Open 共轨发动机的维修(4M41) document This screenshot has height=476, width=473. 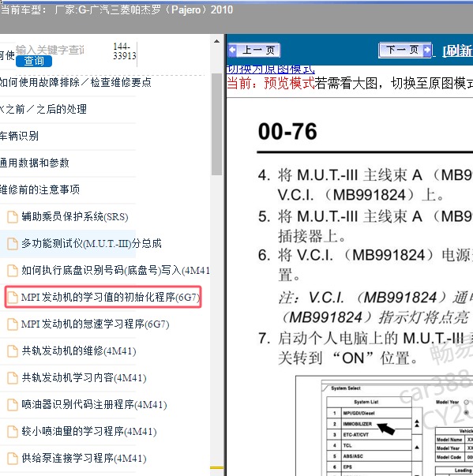79,351
